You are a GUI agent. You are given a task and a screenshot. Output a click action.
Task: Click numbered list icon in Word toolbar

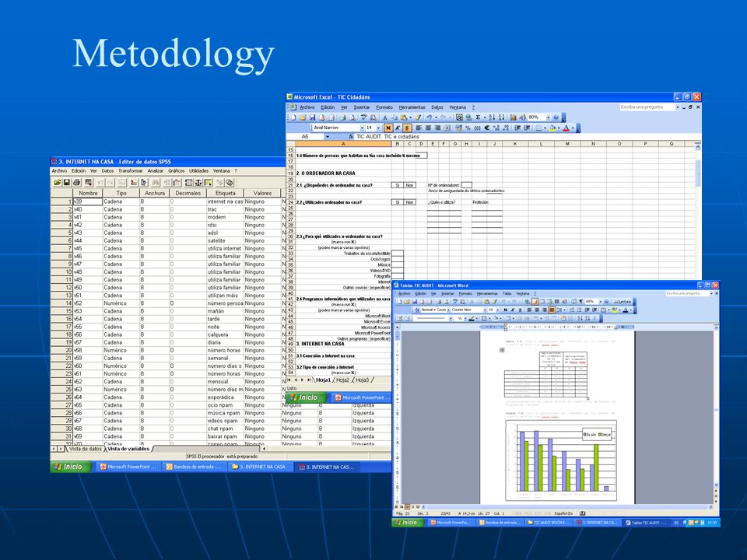coord(572,310)
